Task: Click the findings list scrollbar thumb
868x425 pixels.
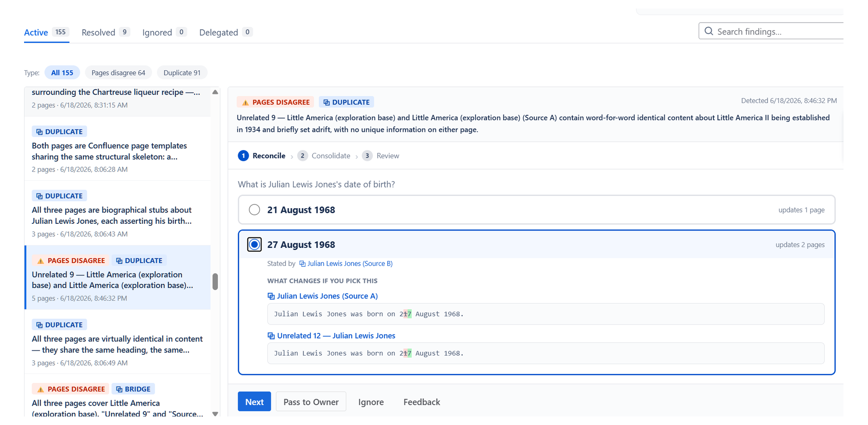Action: pos(215,281)
